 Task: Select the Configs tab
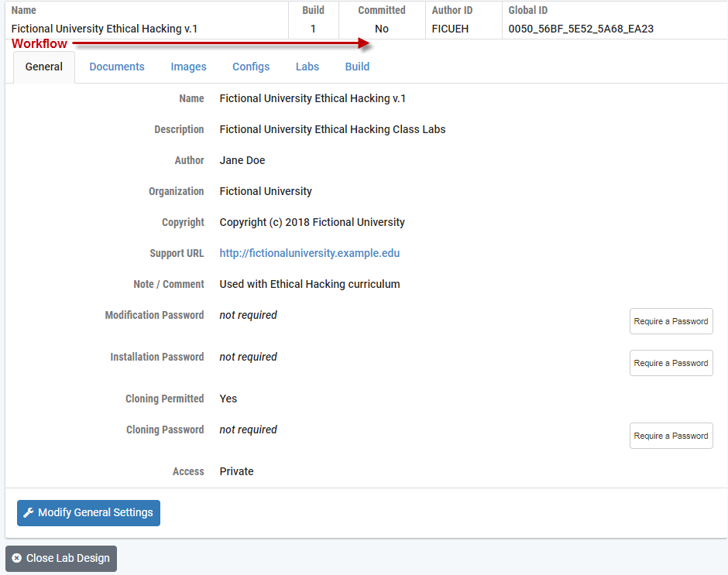(251, 67)
